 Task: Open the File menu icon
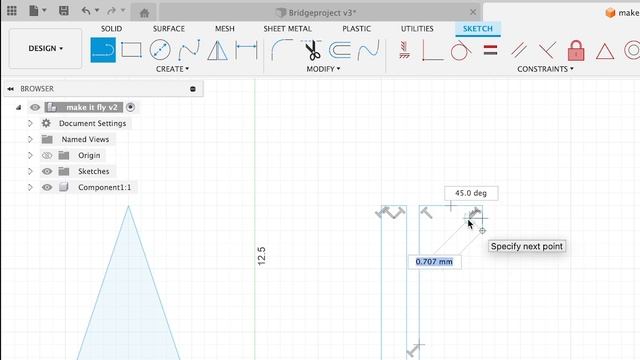(34, 11)
